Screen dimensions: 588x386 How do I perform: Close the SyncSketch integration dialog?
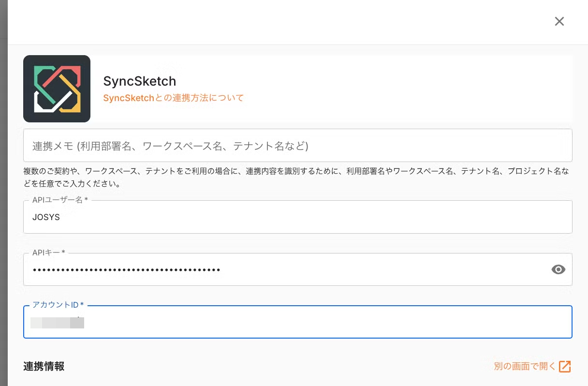[x=559, y=21]
